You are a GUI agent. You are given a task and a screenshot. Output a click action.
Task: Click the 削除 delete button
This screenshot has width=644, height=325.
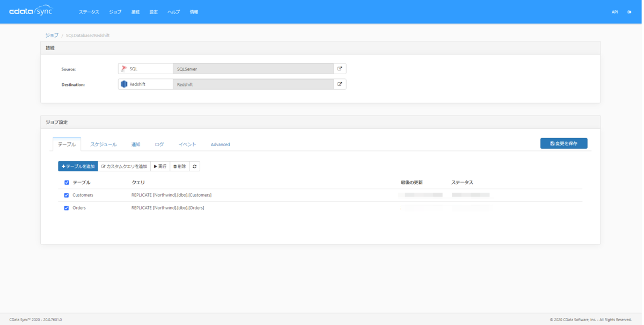(x=180, y=167)
